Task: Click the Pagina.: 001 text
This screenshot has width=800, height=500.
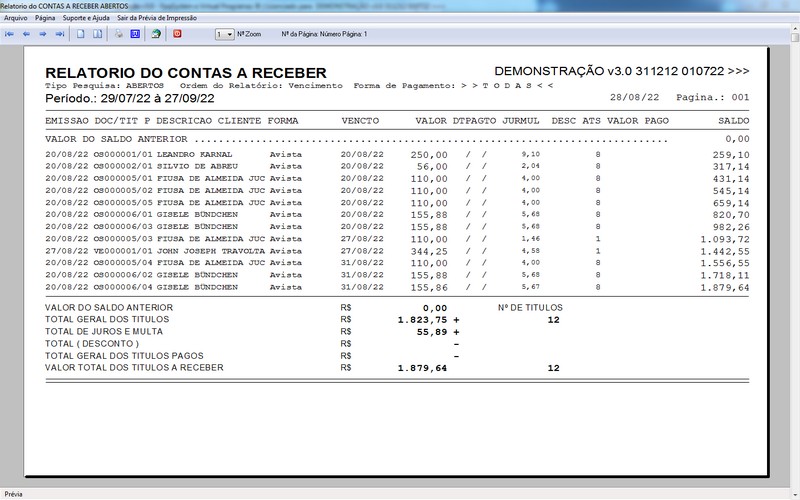Action: click(713, 97)
